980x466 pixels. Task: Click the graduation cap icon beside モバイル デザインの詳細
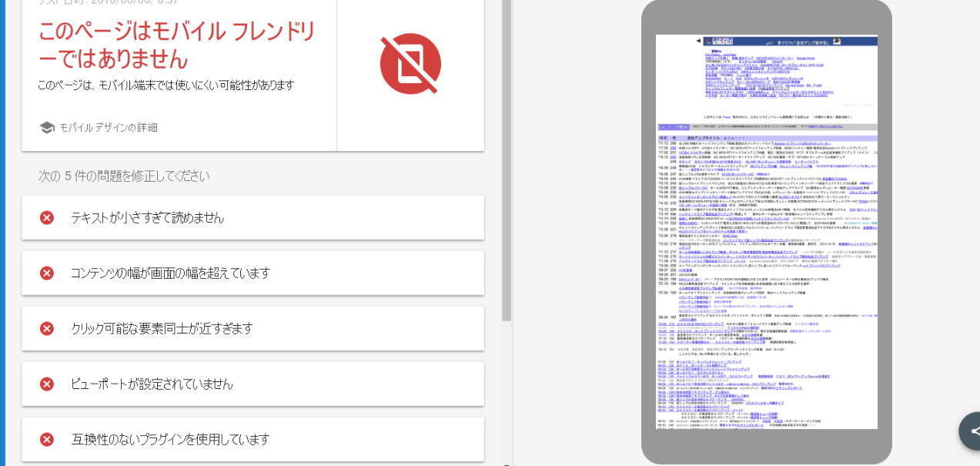pos(47,128)
